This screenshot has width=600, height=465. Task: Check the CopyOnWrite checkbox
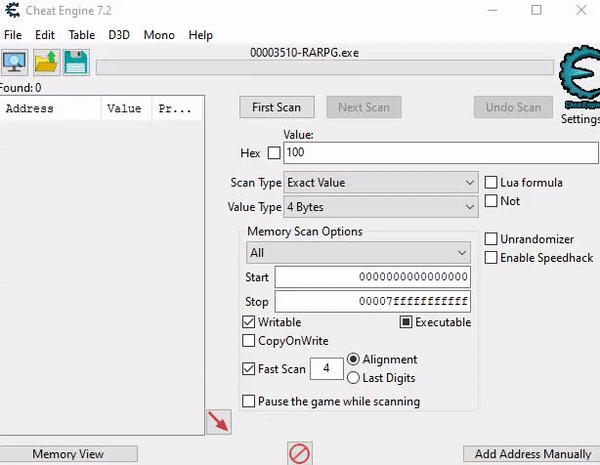pyautogui.click(x=249, y=340)
